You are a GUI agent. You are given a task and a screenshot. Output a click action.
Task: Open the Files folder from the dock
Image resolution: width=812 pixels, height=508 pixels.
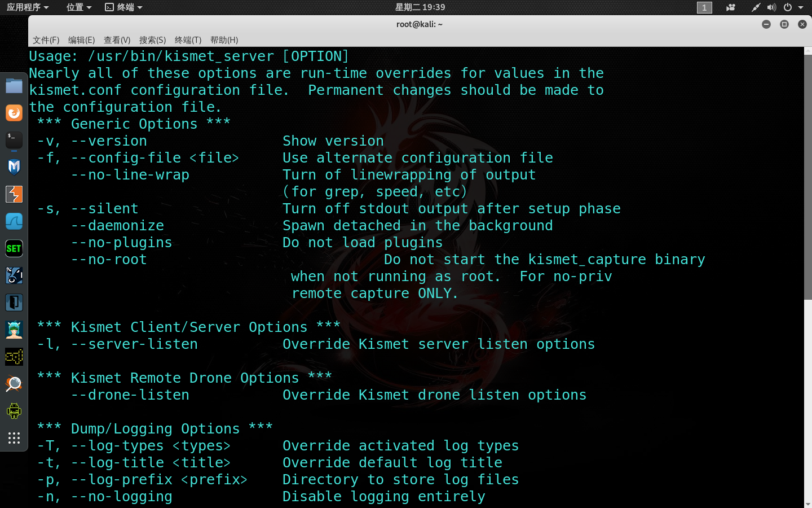(14, 86)
